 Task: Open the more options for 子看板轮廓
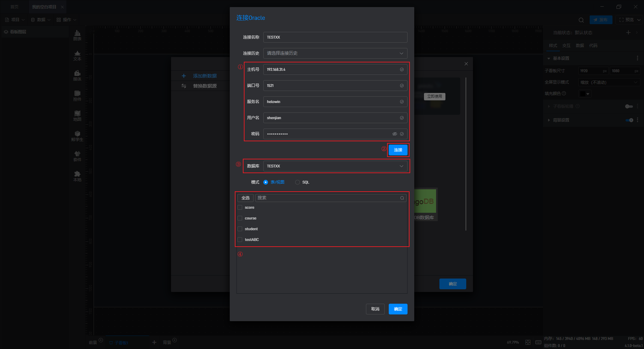pyautogui.click(x=637, y=106)
